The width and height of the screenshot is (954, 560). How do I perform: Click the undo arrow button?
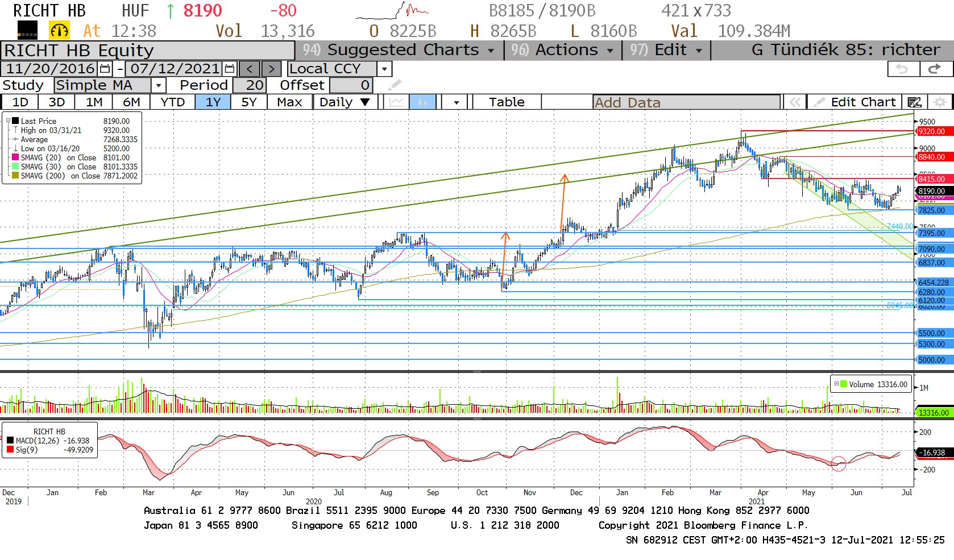pyautogui.click(x=903, y=69)
